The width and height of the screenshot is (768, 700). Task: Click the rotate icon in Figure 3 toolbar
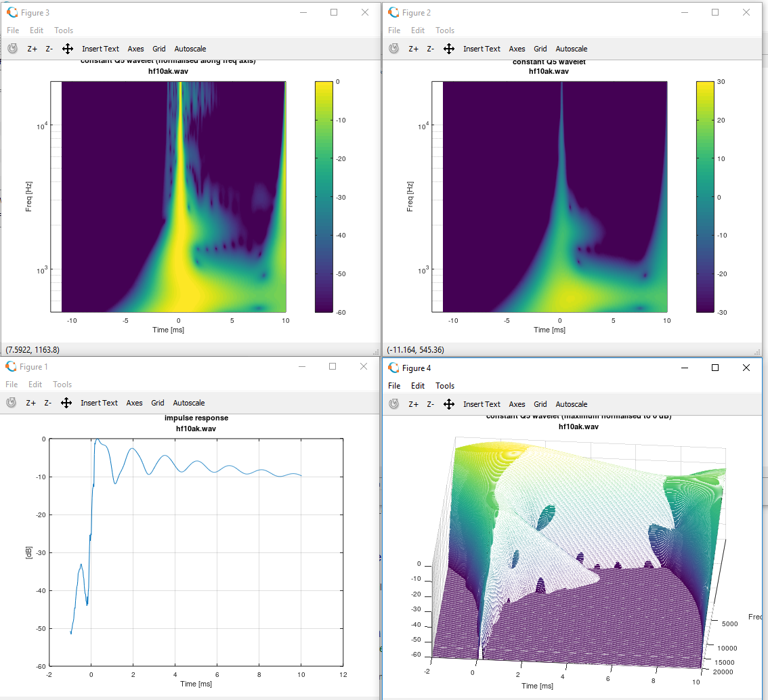point(13,49)
